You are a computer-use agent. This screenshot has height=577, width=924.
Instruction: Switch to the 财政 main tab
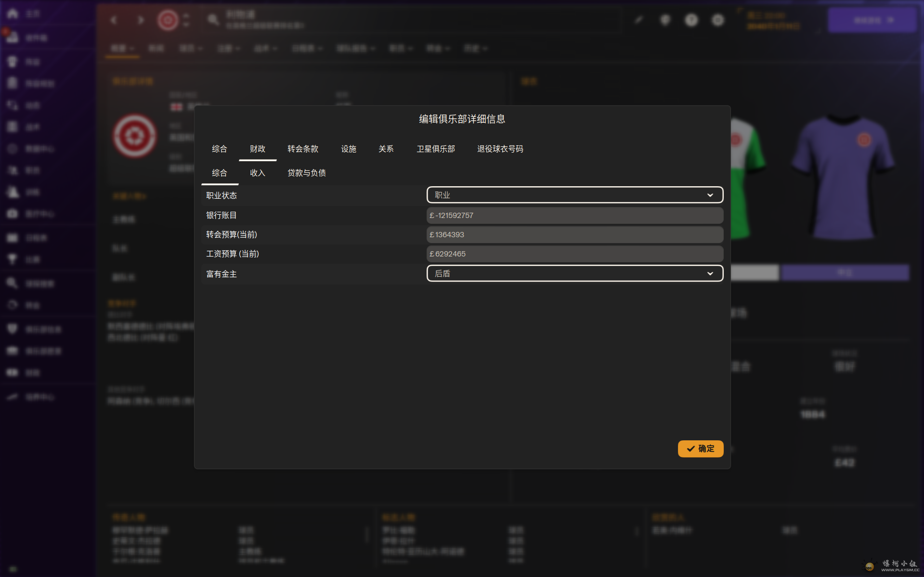coord(258,149)
